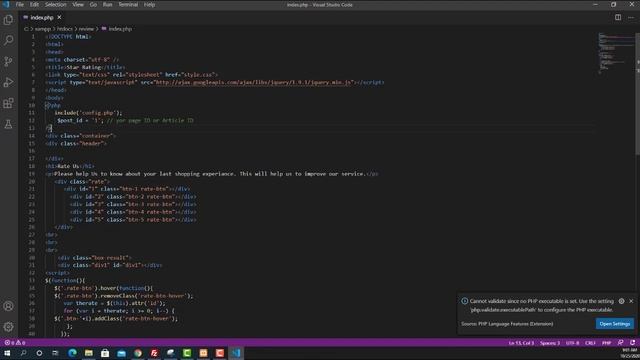Dismiss the PHP validation notification
The image size is (640, 360).
(x=631, y=301)
